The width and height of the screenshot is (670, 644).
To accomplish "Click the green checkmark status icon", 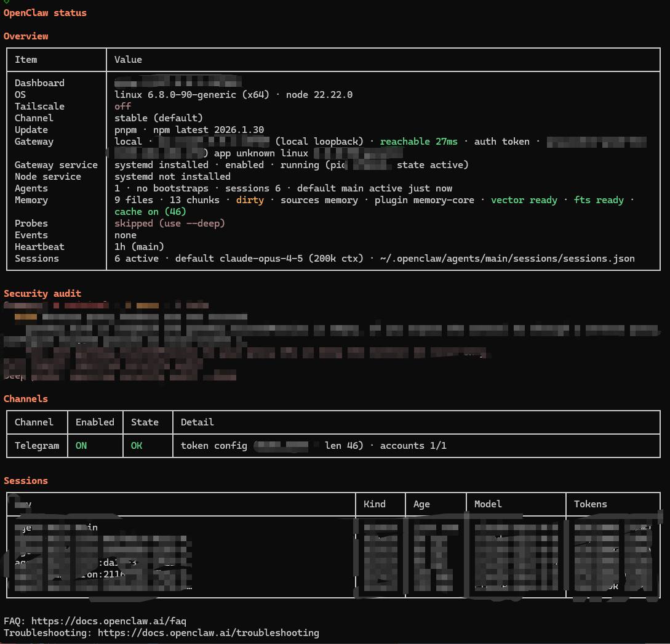I will click(x=6, y=2).
